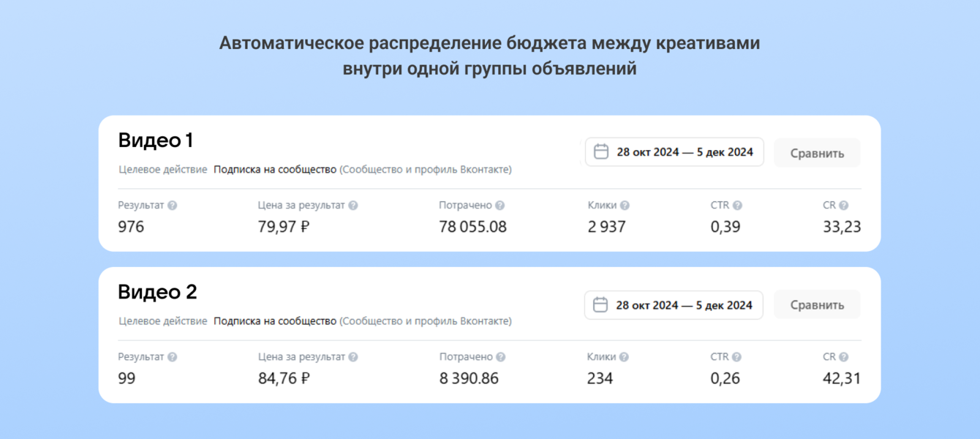Click help icon next to CTR in Видео 1

pos(737,206)
